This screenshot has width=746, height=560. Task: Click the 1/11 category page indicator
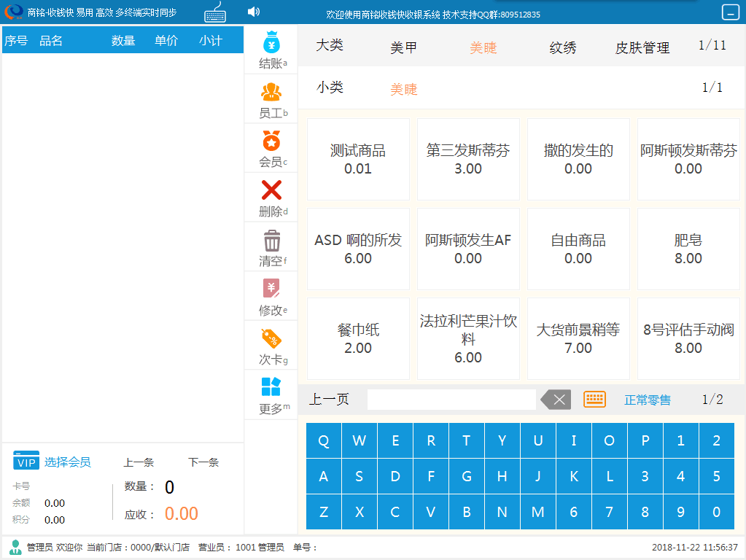click(712, 45)
